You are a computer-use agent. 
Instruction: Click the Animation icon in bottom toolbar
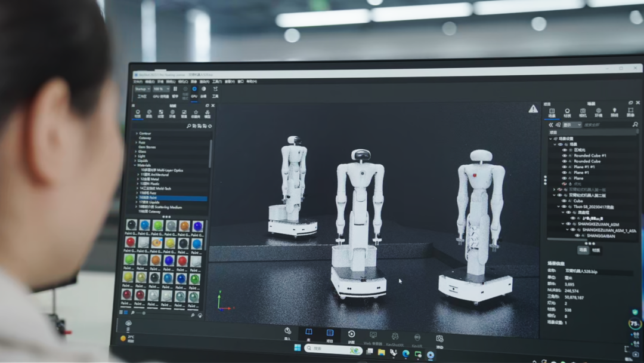click(x=351, y=334)
